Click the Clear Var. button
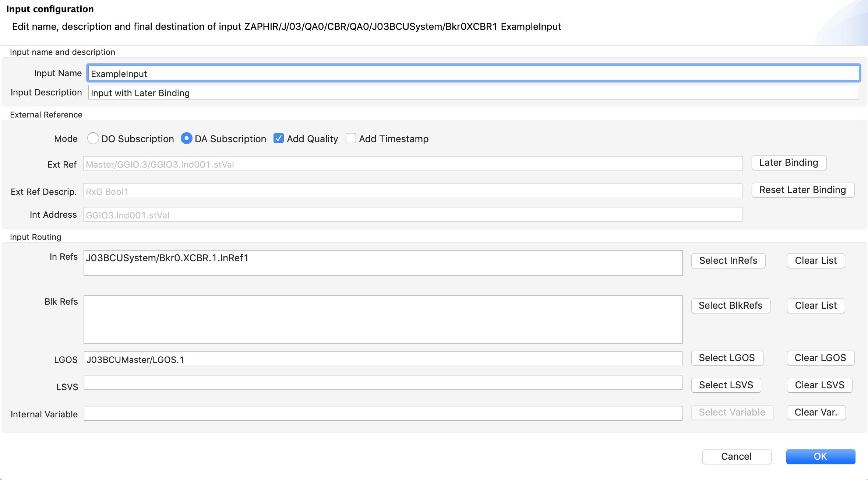 pyautogui.click(x=816, y=413)
